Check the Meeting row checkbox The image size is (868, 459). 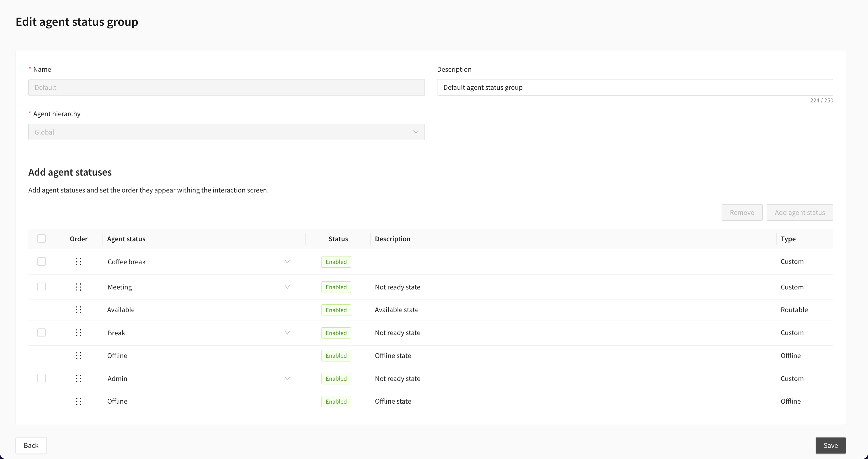[x=41, y=287]
